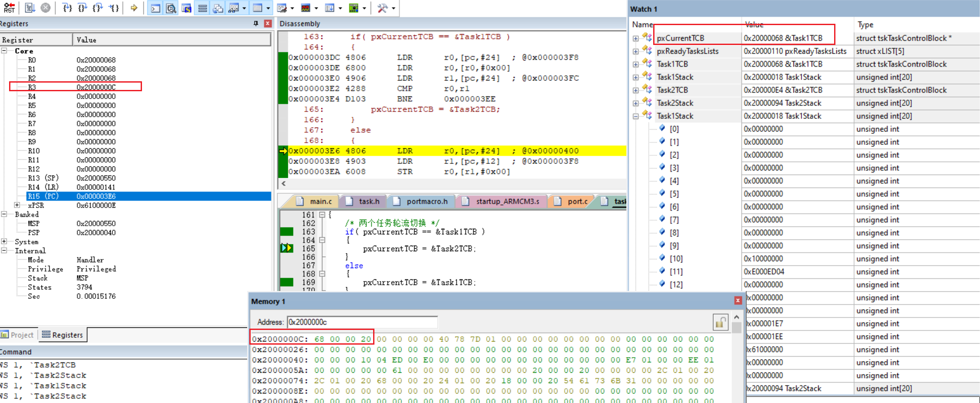The image size is (980, 403).
Task: Click the Memory 1 scrollbar up arrow
Action: 736,318
